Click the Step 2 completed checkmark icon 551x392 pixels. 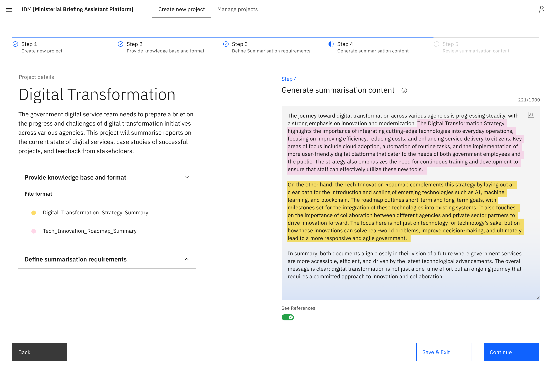point(121,44)
